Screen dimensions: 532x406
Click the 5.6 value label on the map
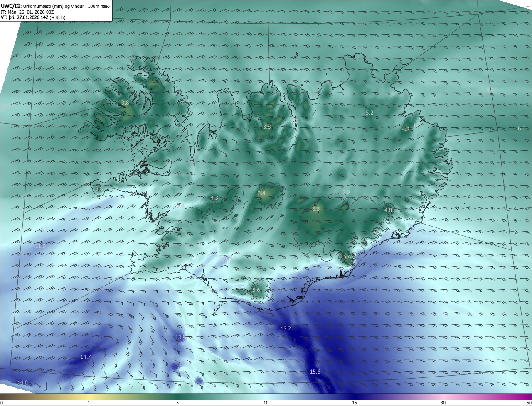point(256,290)
